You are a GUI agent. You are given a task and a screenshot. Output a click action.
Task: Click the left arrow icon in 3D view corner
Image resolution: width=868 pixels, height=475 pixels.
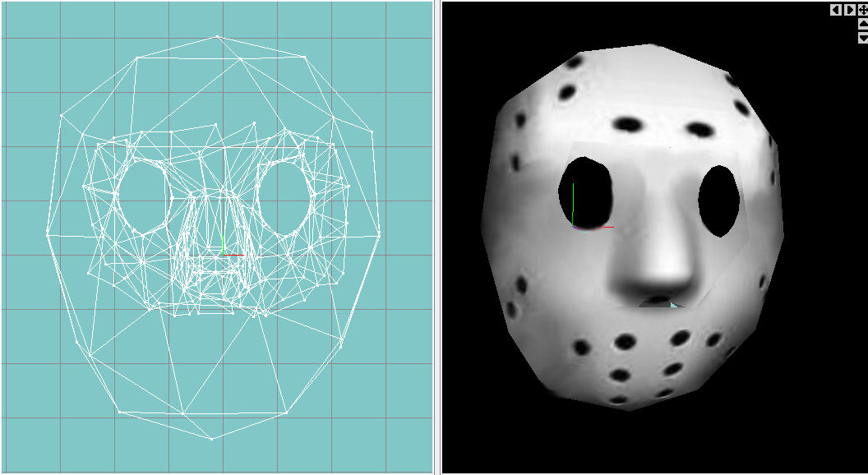tap(835, 10)
